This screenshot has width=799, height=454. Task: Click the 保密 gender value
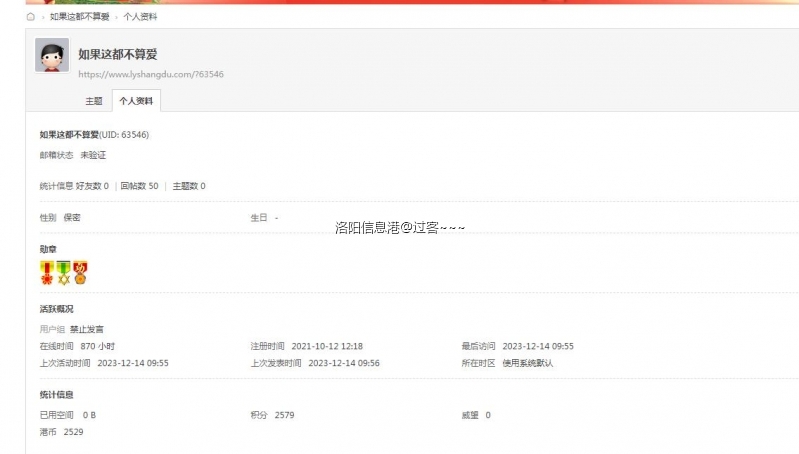tap(72, 218)
